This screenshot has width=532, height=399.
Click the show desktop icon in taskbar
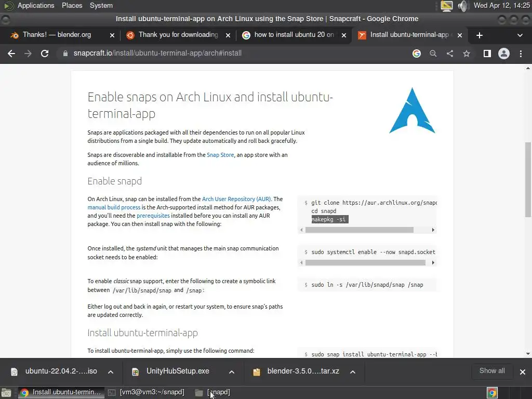(6, 393)
